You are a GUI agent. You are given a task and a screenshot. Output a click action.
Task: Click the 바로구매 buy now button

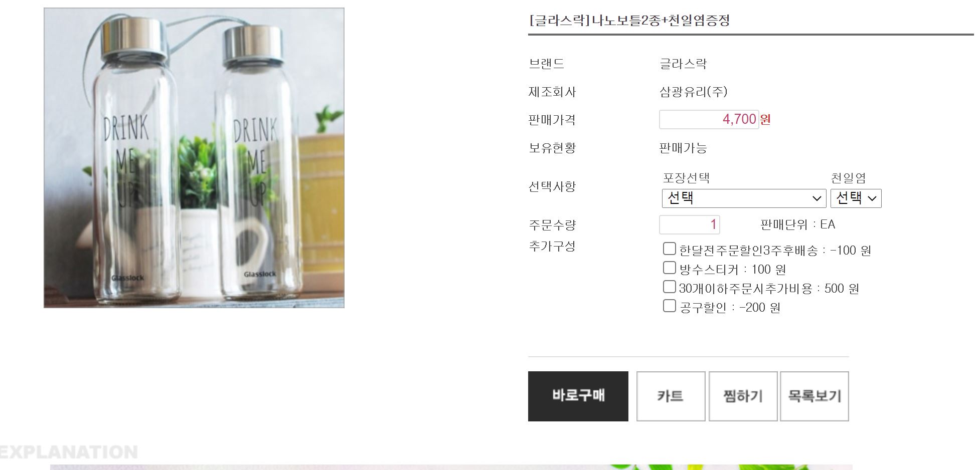pos(578,396)
